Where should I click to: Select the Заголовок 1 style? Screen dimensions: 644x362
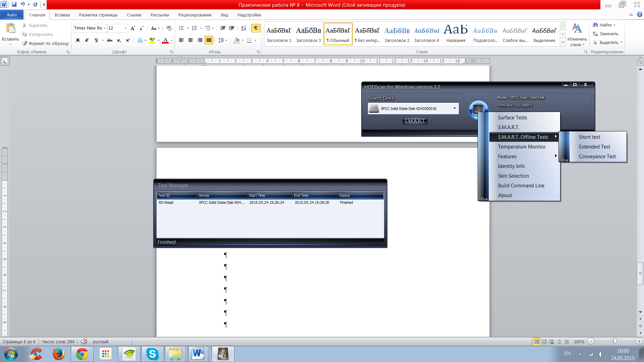[x=279, y=34]
